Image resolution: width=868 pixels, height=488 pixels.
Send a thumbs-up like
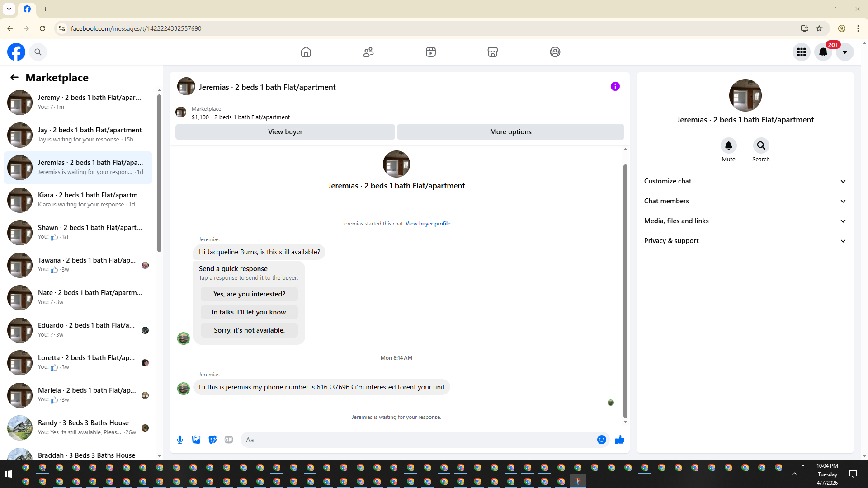(x=620, y=440)
